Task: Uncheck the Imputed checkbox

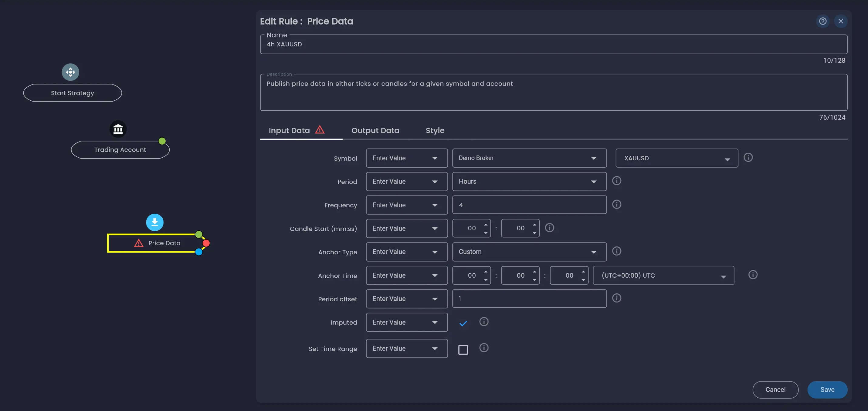Action: 463,323
